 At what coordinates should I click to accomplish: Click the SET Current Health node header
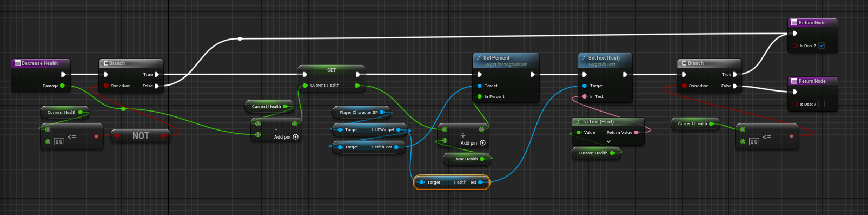pyautogui.click(x=332, y=70)
